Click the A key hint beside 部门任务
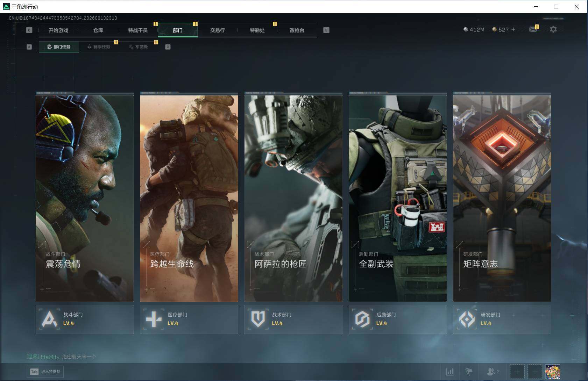Viewport: 588px width, 381px height. 29,47
